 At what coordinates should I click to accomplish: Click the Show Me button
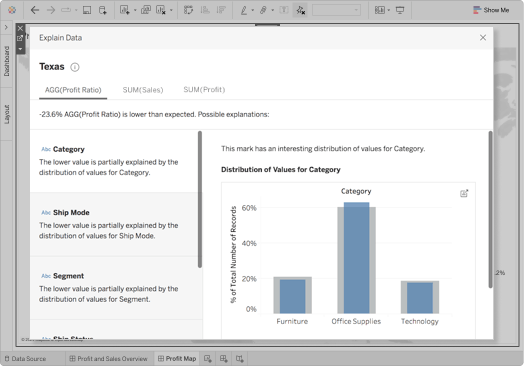coord(491,10)
